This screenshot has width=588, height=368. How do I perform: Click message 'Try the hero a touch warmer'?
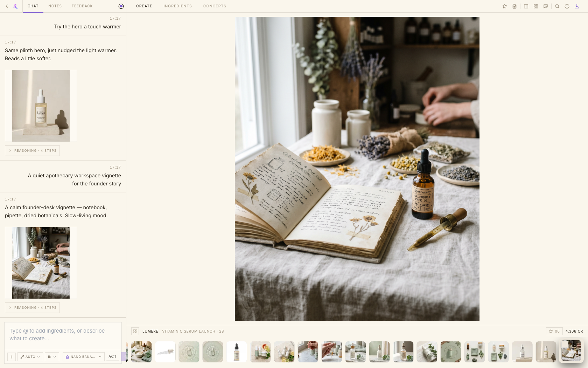[87, 27]
